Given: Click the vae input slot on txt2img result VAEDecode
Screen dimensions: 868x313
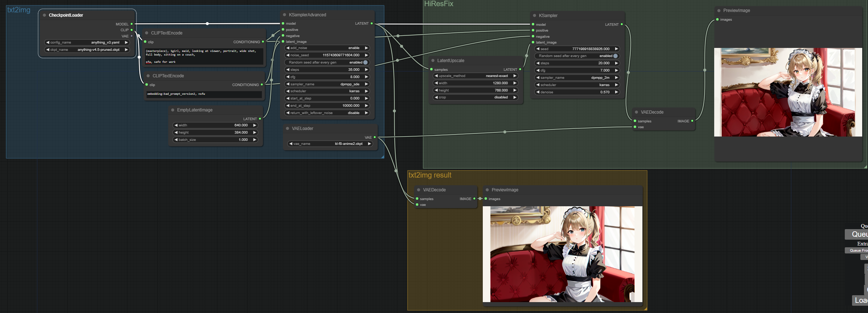Looking at the screenshot, I should pyautogui.click(x=417, y=205).
